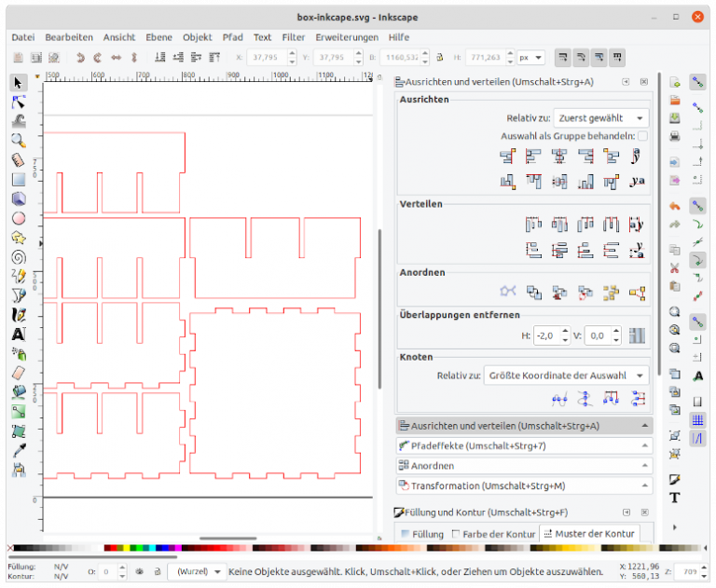Toggle snap to grid button

697,420
